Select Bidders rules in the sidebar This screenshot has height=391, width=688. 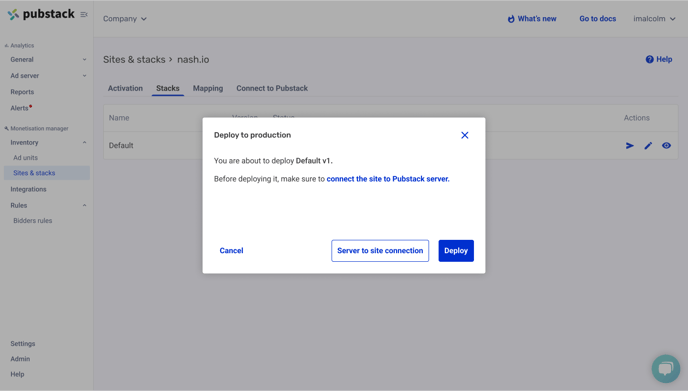pyautogui.click(x=32, y=221)
